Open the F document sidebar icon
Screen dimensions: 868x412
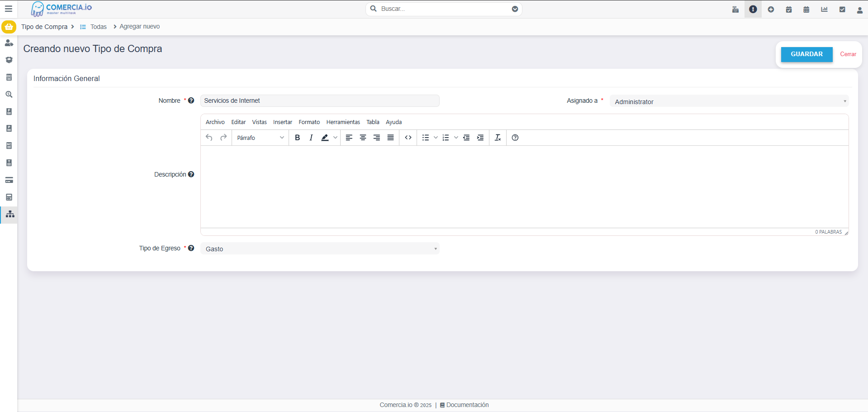click(x=9, y=111)
